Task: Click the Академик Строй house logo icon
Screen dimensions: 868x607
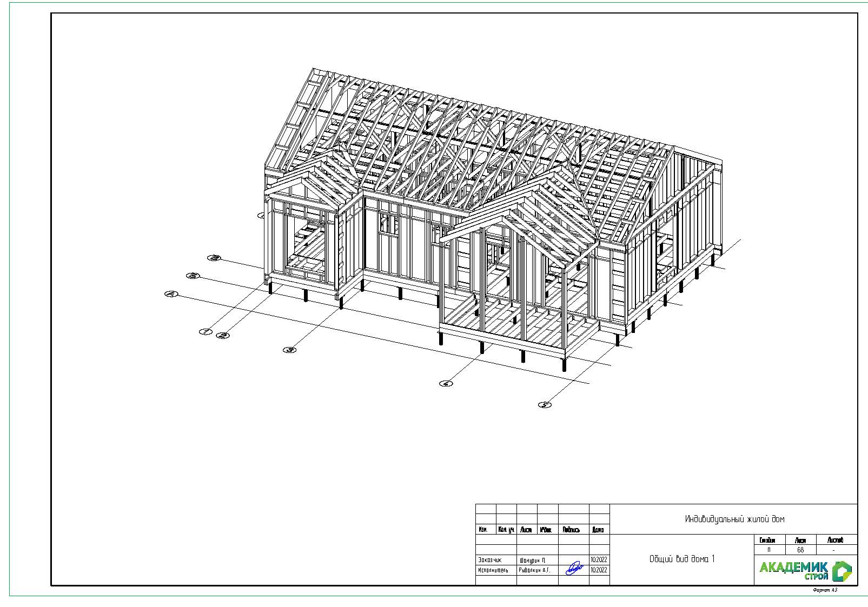Action: (841, 571)
